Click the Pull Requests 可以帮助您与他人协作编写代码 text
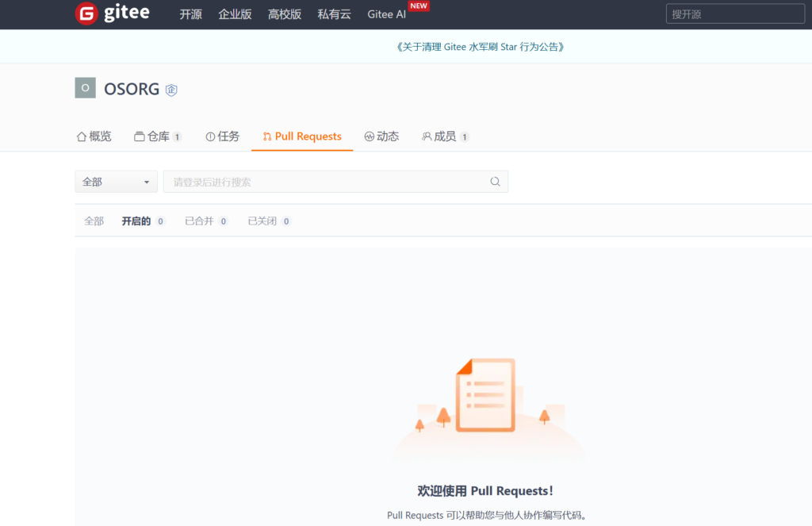 (487, 515)
